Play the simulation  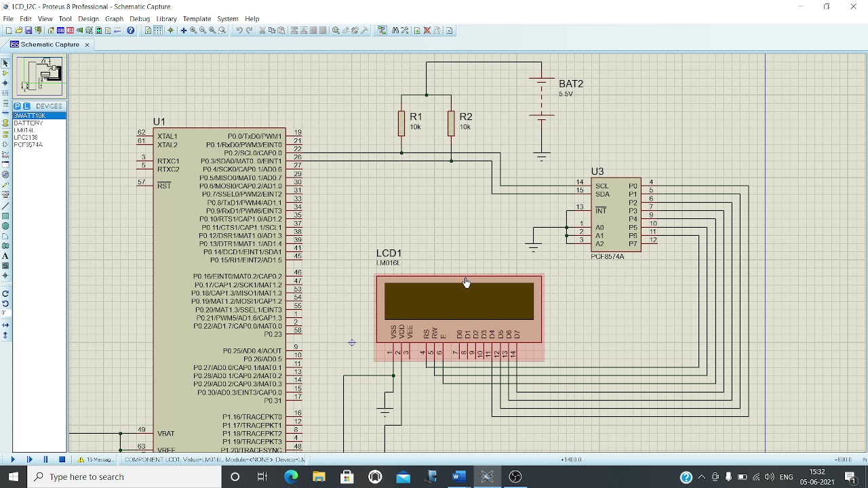pos(12,460)
